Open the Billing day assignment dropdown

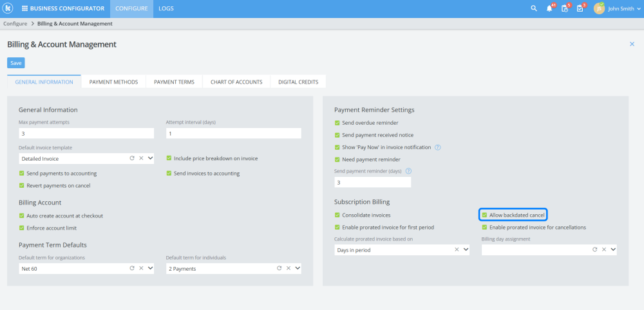(x=613, y=250)
